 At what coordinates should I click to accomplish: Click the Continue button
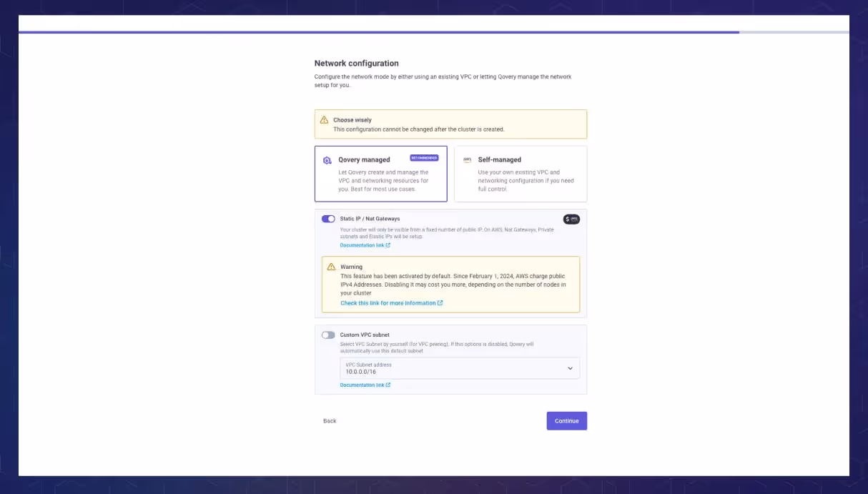click(x=566, y=420)
